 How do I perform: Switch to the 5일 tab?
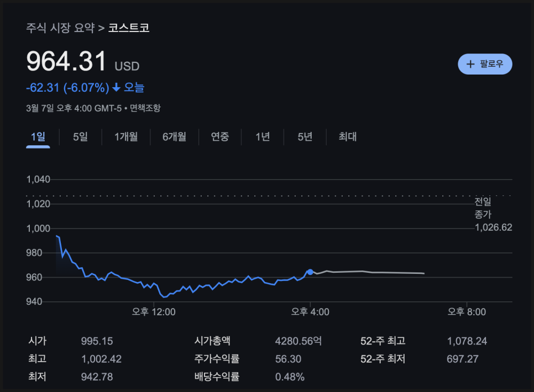click(x=80, y=137)
